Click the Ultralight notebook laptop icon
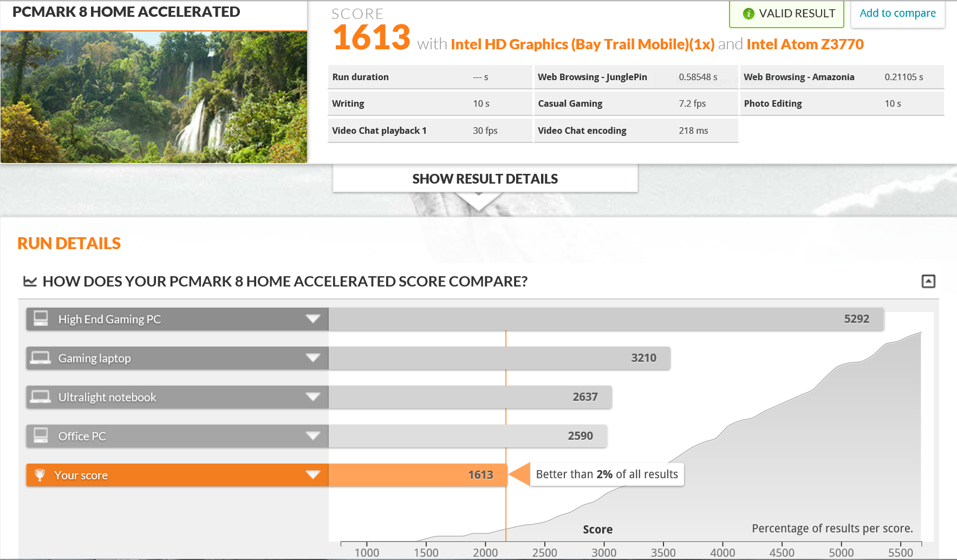The height and width of the screenshot is (560, 957). [x=40, y=396]
